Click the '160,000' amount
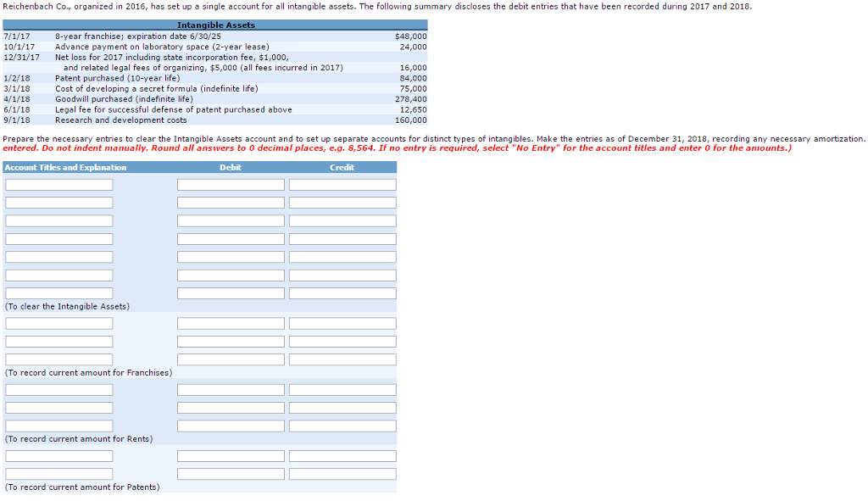This screenshot has height=501, width=868. (411, 120)
